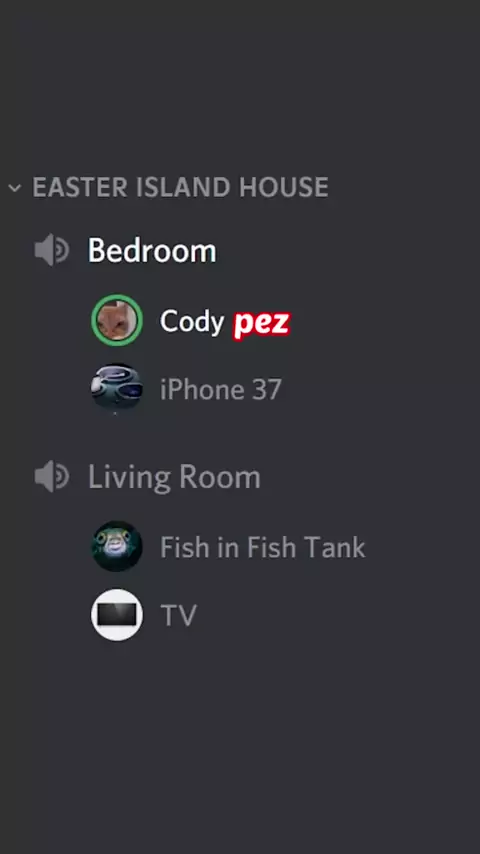
Task: Select the iPhone 37 username
Action: tap(221, 389)
